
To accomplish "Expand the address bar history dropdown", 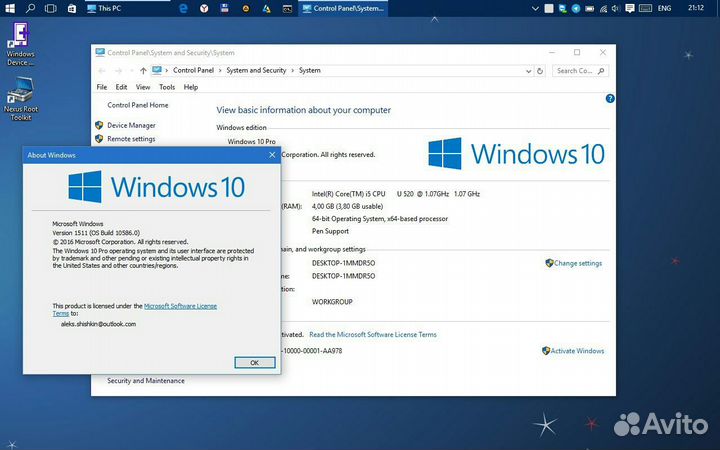I will pos(528,71).
